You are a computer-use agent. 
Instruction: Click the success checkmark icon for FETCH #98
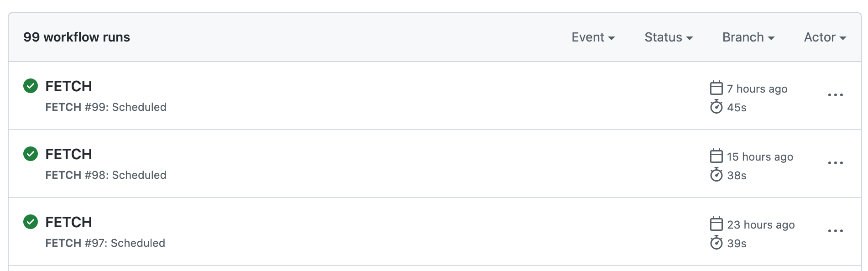(x=31, y=154)
